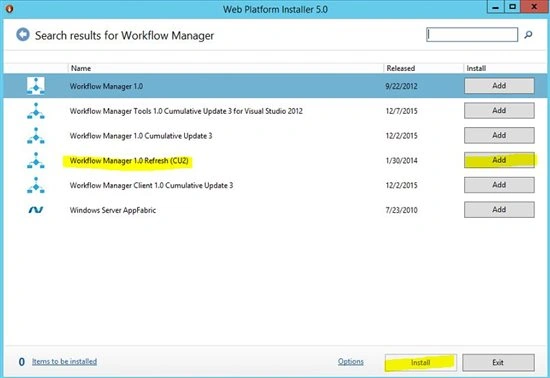Select Workflow Manager 1.0 Cumulative Update 3 text
The height and width of the screenshot is (378, 550).
click(141, 136)
